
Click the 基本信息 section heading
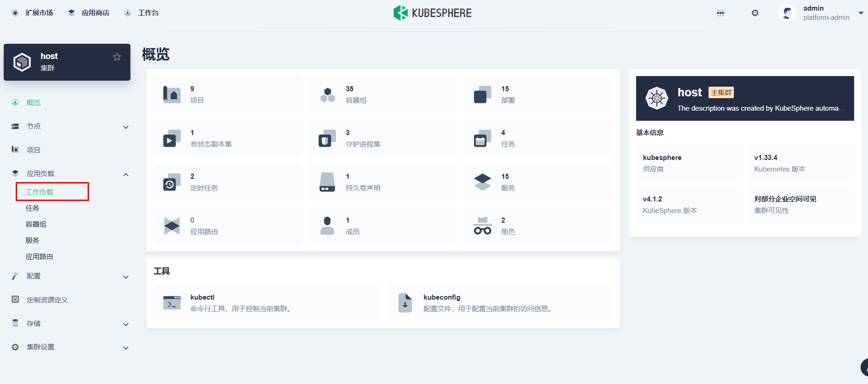pyautogui.click(x=650, y=133)
